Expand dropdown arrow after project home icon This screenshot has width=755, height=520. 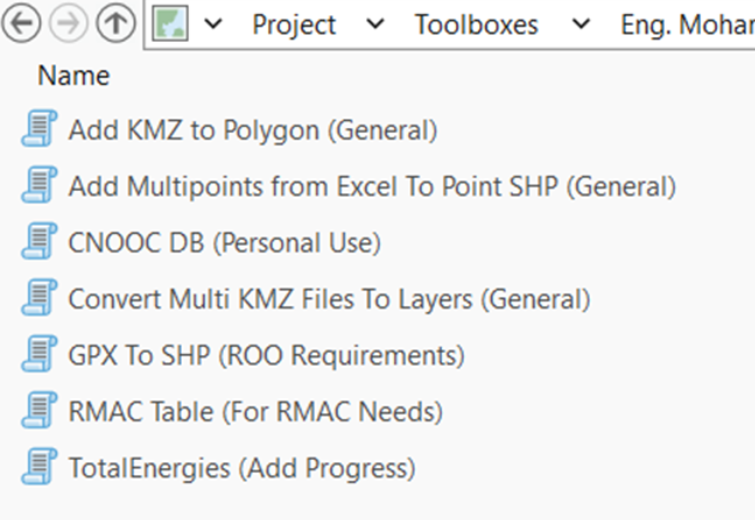coord(213,25)
